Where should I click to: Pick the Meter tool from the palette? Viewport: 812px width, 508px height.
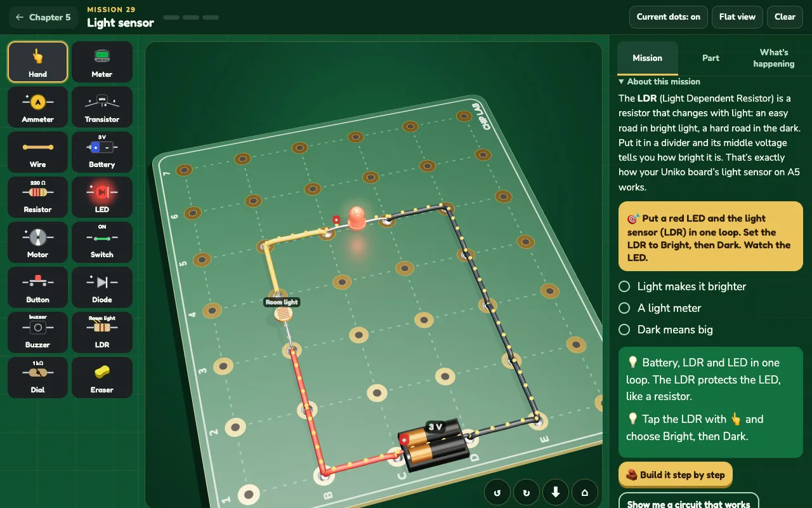102,62
